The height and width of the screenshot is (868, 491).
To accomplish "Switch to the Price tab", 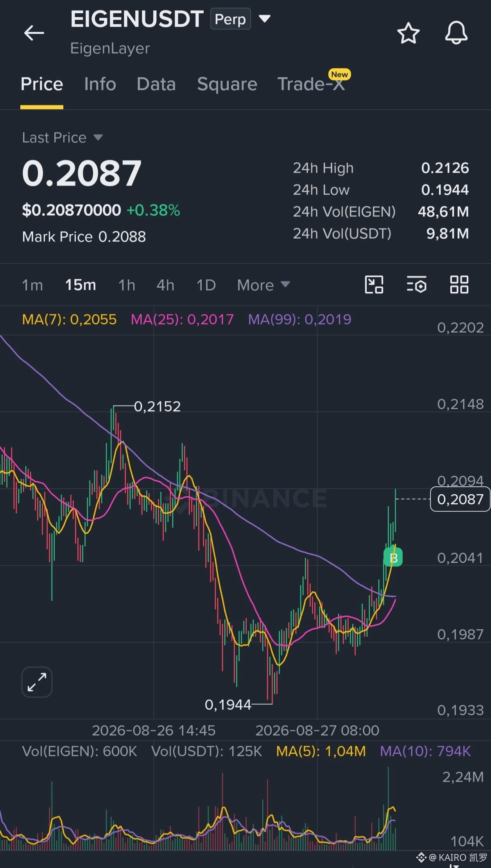I will tap(42, 84).
